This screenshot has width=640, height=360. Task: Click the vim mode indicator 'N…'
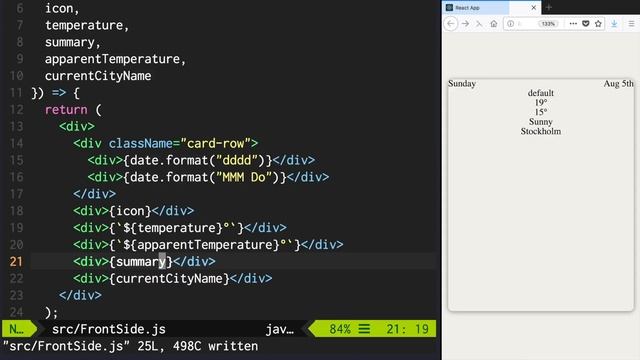(x=16, y=329)
